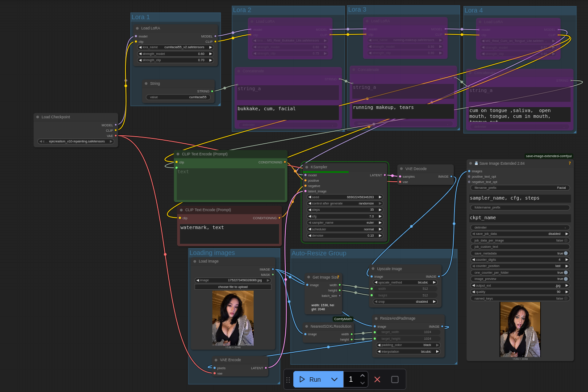Click the KSampler LATENT output socket

coord(385,175)
